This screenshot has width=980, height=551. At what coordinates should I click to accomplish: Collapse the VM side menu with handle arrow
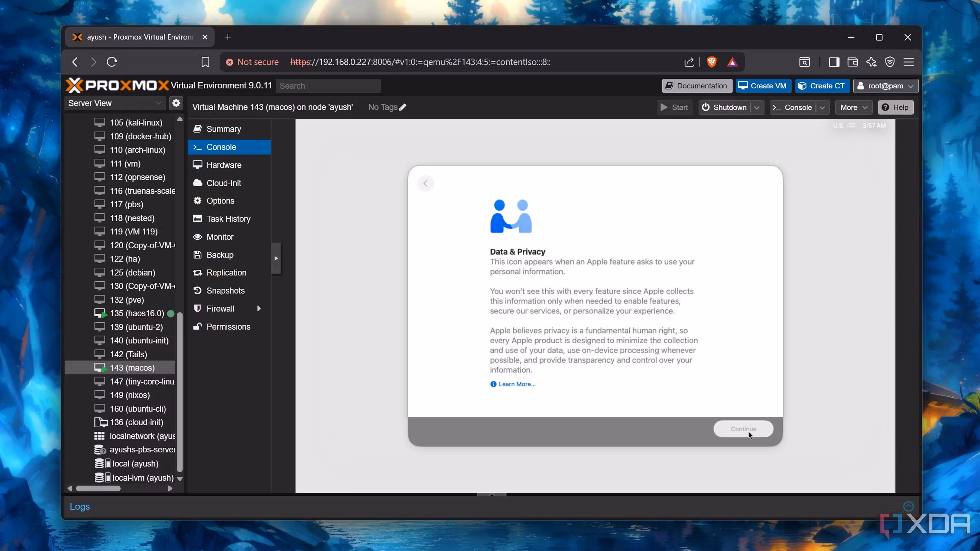click(276, 258)
